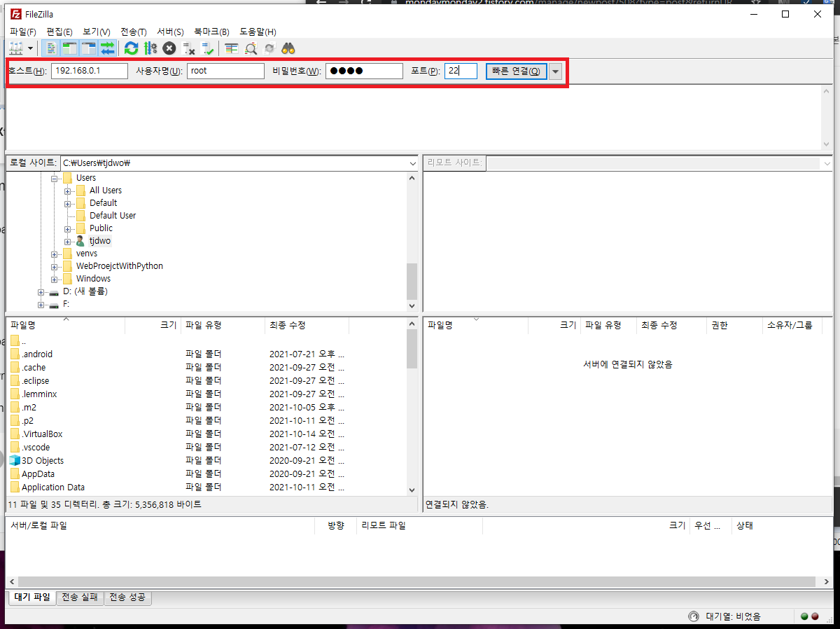The width and height of the screenshot is (840, 629).
Task: Click the .eclipse folder icon
Action: (x=15, y=381)
